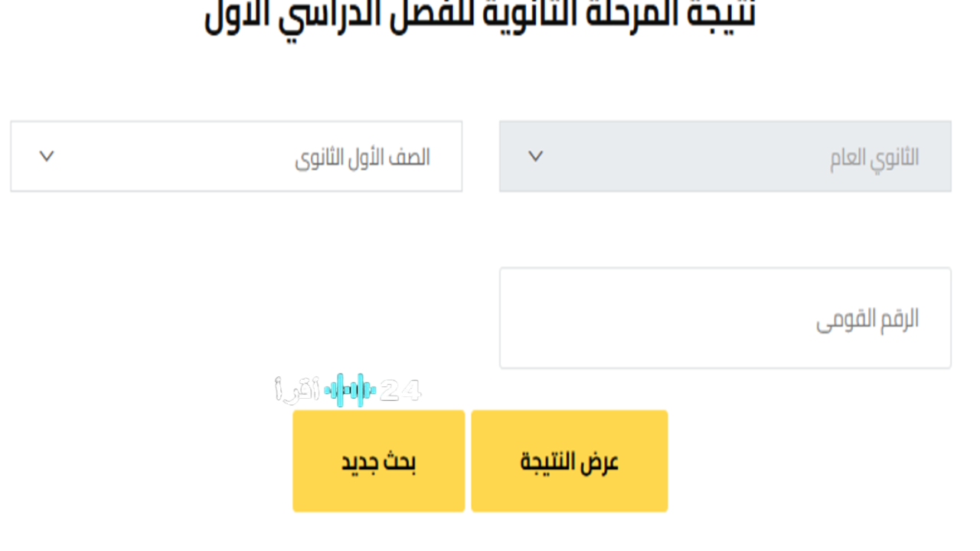980x551 pixels.
Task: Click the بحث جديد yellow button
Action: click(x=378, y=460)
